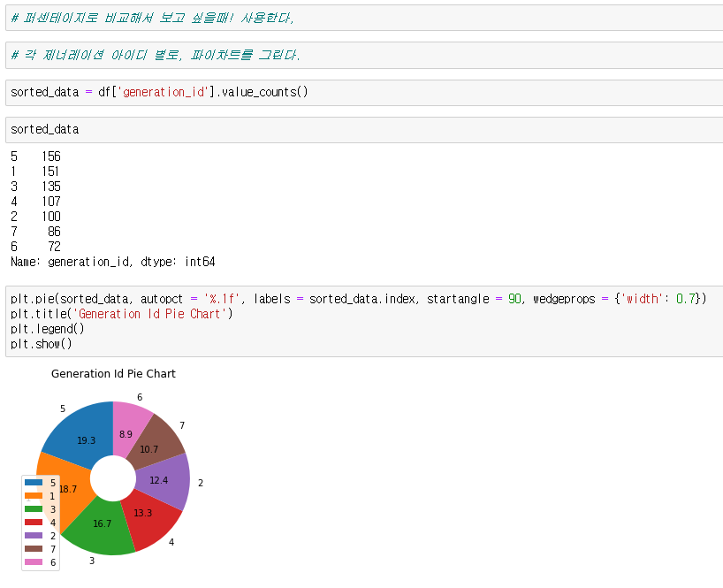Click the outer label 5 beside the blue wedge
This screenshot has width=723, height=588.
[63, 409]
